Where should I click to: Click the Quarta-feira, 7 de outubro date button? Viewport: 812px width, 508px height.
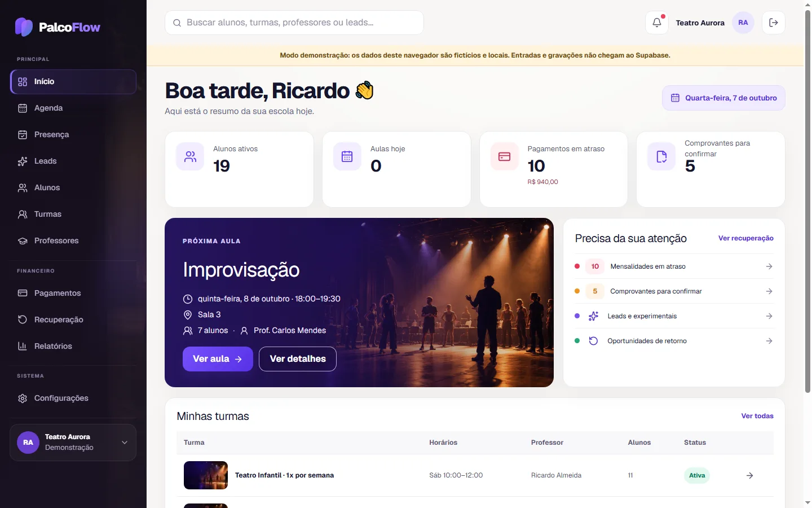pos(723,98)
